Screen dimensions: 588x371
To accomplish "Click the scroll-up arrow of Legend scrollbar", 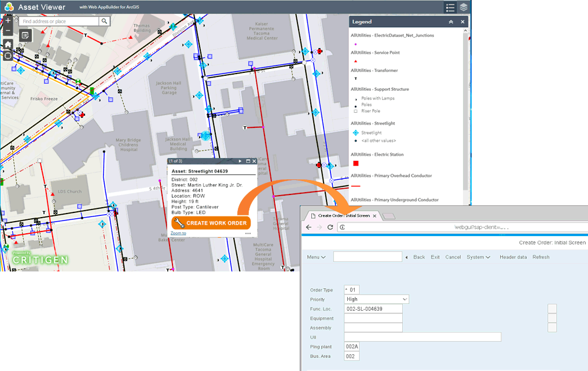I will [465, 30].
